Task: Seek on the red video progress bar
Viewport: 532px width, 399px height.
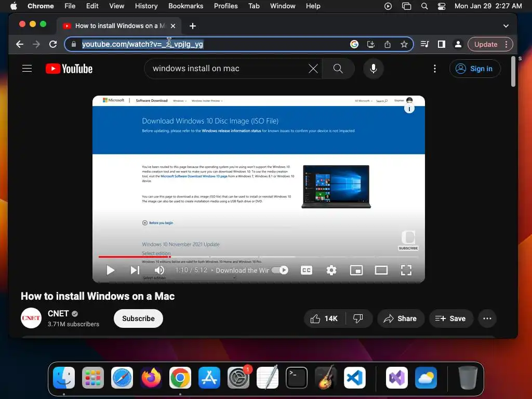Action: click(135, 257)
